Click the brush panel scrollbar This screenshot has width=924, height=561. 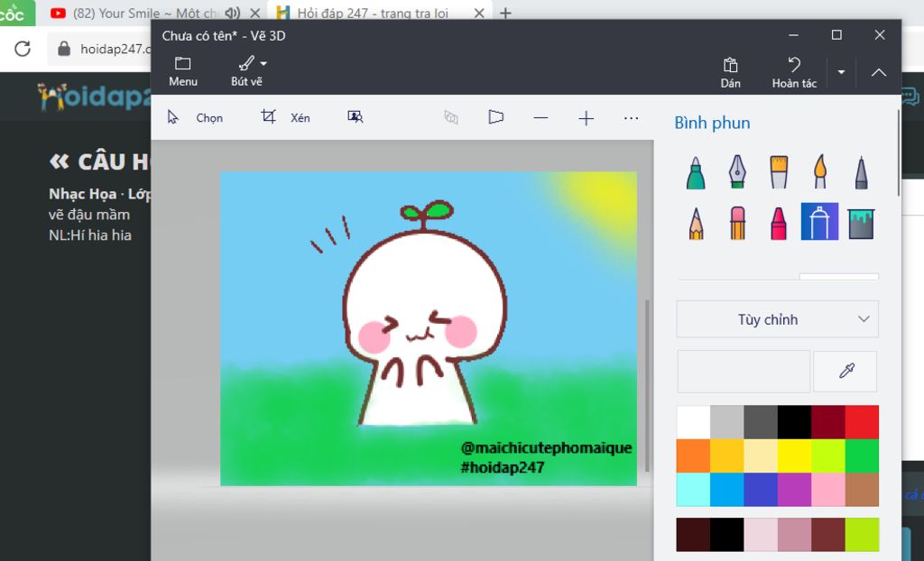tap(898, 153)
